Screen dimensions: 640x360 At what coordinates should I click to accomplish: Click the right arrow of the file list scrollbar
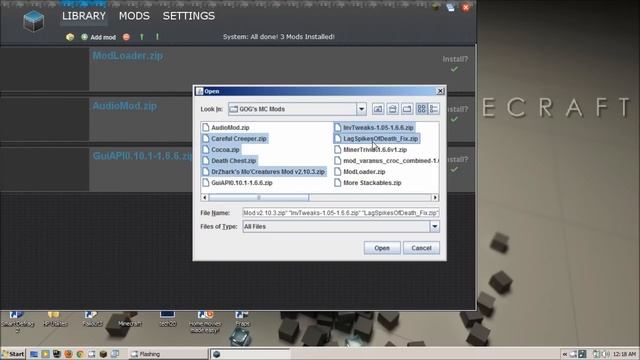coord(435,198)
